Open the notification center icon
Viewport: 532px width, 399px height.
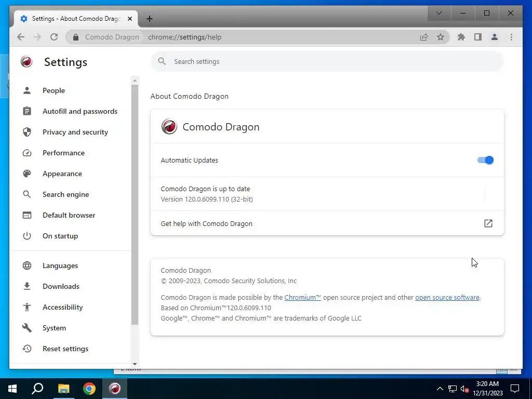[x=515, y=389]
